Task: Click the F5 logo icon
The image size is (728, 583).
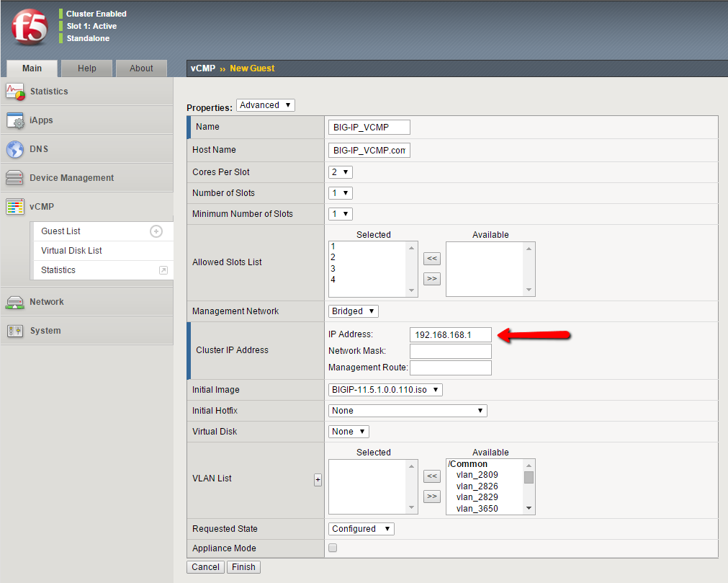Action: point(30,27)
